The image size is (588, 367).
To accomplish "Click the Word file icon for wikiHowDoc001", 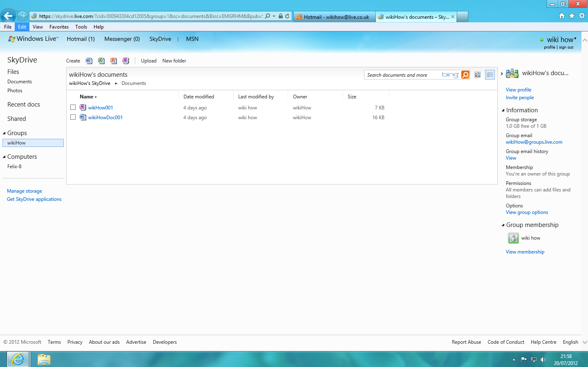I will pos(83,117).
